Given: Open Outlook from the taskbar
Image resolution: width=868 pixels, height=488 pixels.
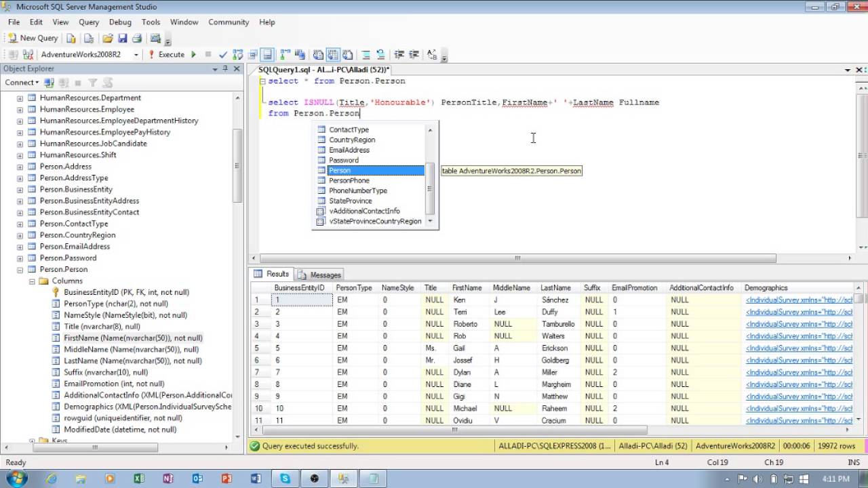Looking at the screenshot, I should coord(197,479).
